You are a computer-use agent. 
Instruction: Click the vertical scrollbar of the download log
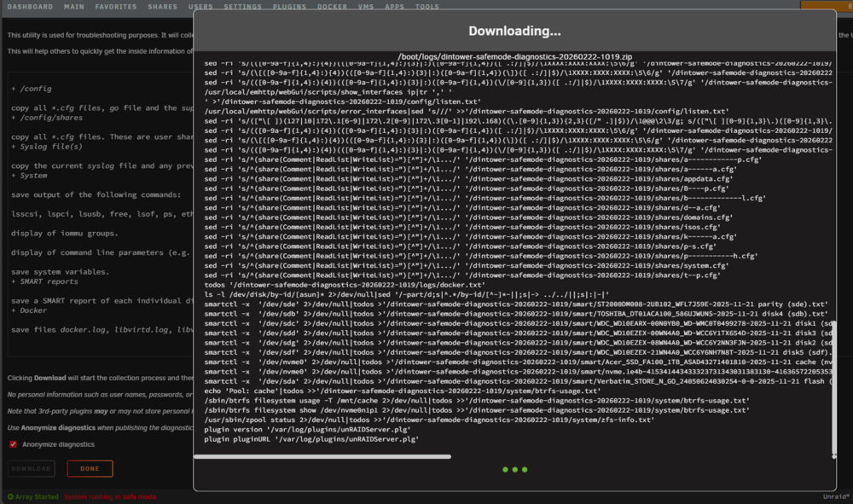pyautogui.click(x=834, y=389)
